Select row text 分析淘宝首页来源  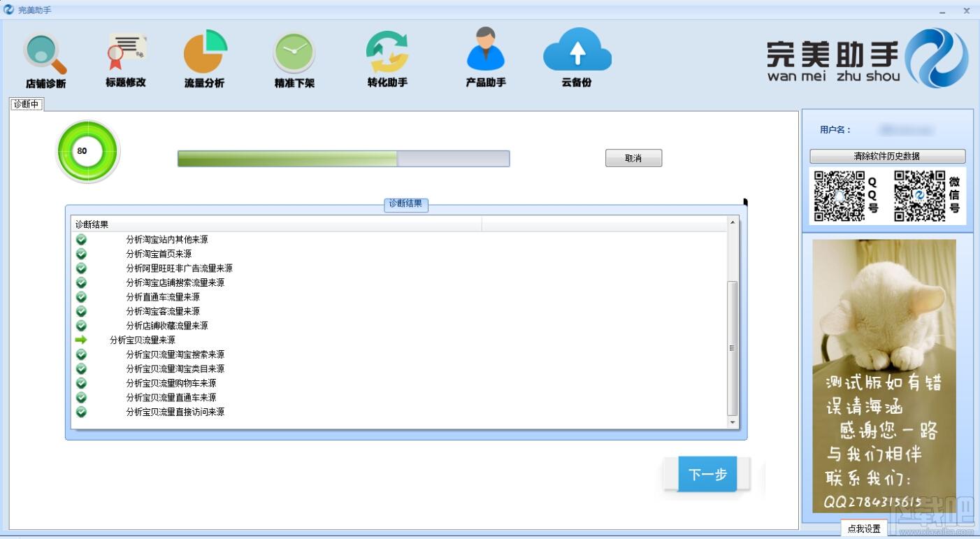pyautogui.click(x=159, y=254)
